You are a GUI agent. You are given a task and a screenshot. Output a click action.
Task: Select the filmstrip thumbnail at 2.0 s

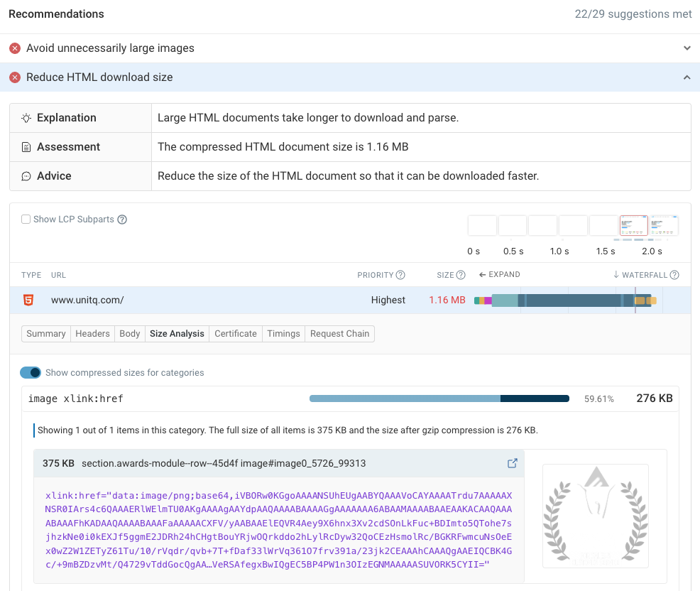(x=664, y=225)
